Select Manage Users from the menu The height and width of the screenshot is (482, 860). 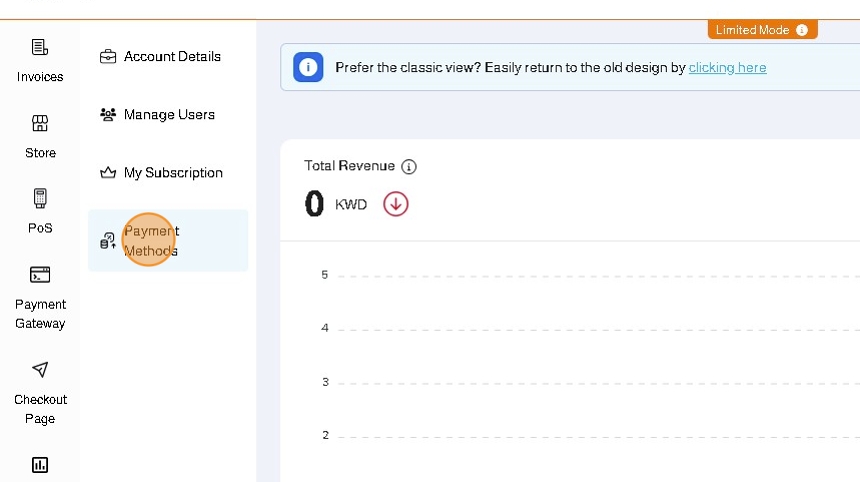point(169,115)
